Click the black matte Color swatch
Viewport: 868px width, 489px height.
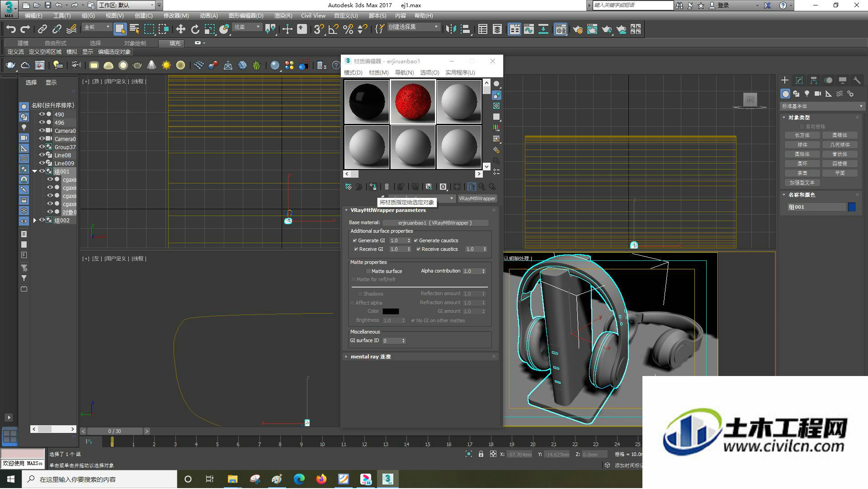(x=391, y=311)
